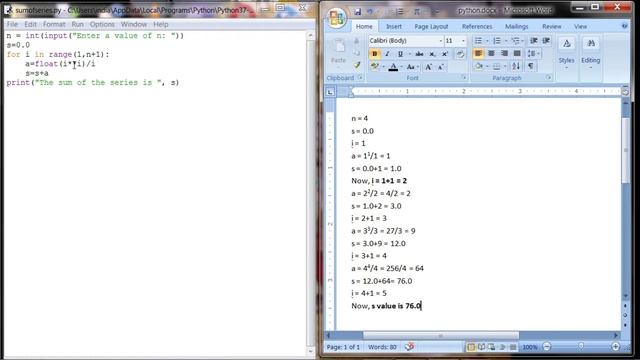Screen dimensions: 640x360
Task: Switch to the Insert ribbon tab
Action: (394, 27)
